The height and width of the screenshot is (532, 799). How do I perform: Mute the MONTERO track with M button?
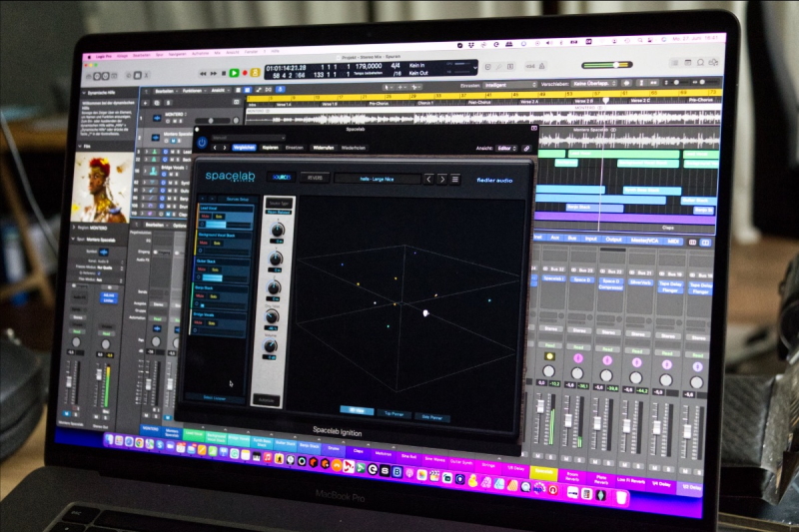tap(174, 121)
